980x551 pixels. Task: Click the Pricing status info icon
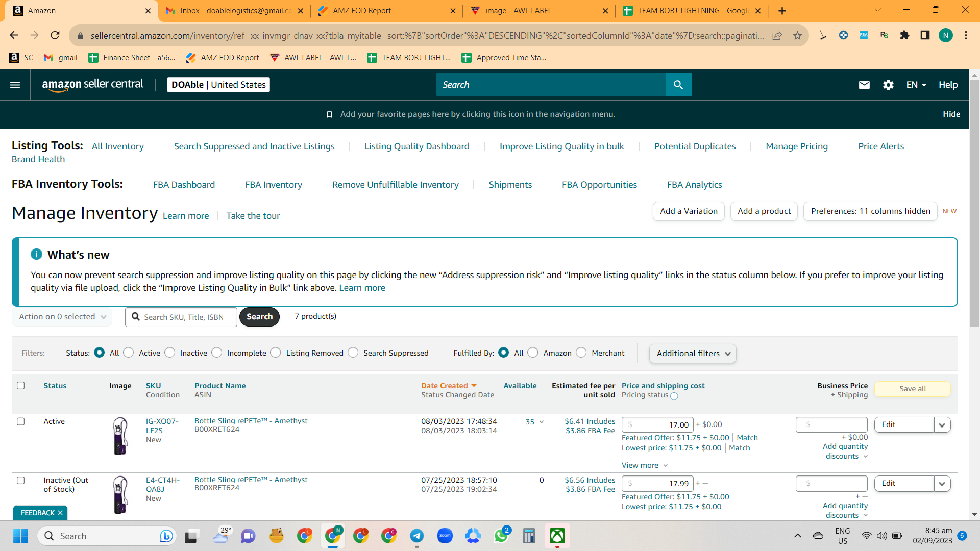tap(674, 396)
